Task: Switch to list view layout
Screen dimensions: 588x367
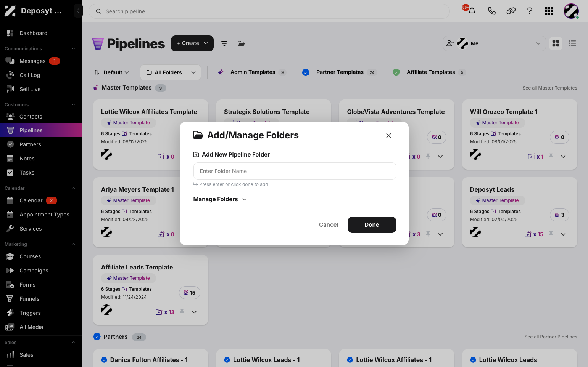Action: [572, 43]
